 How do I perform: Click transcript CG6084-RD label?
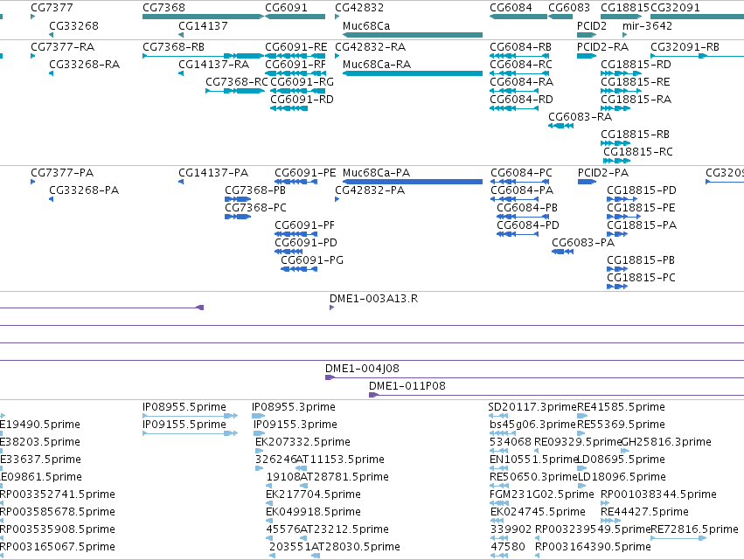coord(521,100)
